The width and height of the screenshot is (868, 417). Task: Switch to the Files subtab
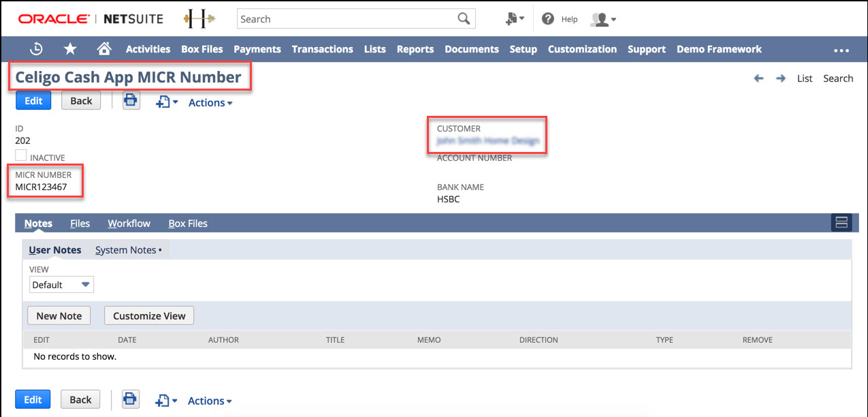tap(80, 223)
